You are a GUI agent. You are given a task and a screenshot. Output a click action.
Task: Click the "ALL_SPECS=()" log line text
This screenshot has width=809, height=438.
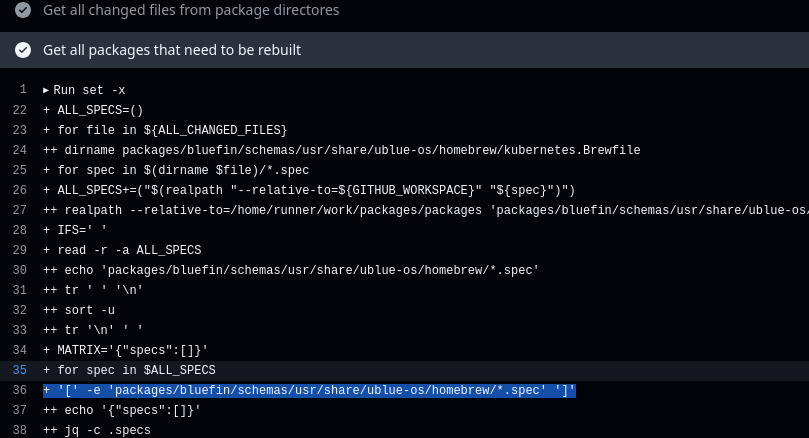(x=93, y=110)
